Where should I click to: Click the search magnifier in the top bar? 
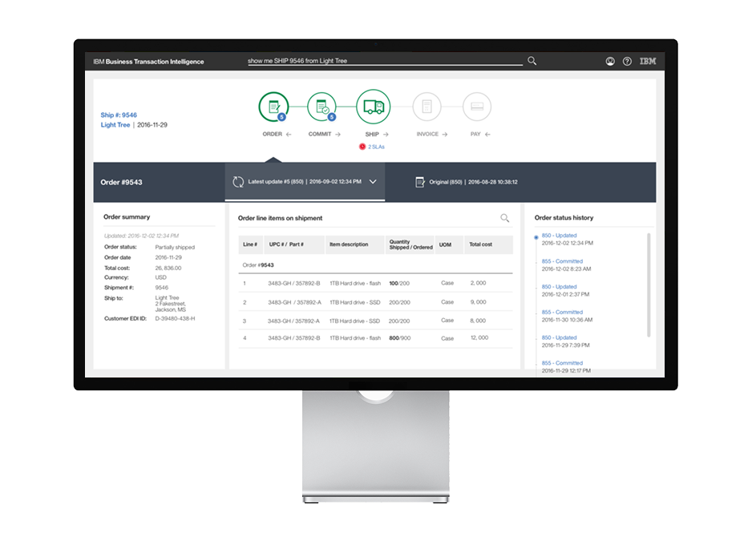pos(531,61)
